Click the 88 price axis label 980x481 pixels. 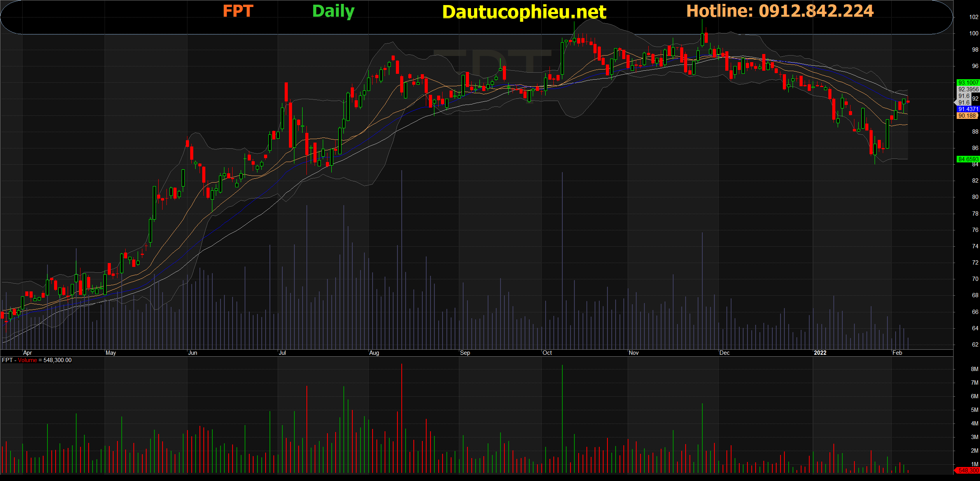(x=975, y=132)
